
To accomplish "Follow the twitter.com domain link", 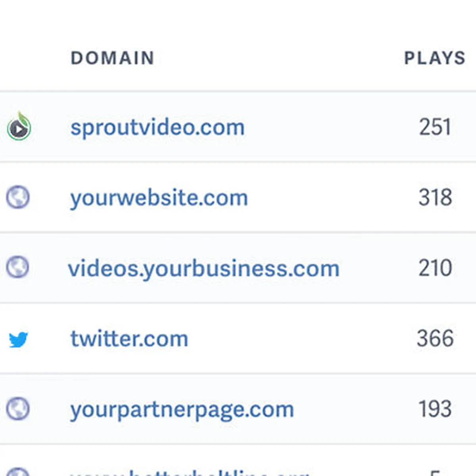I will click(129, 339).
